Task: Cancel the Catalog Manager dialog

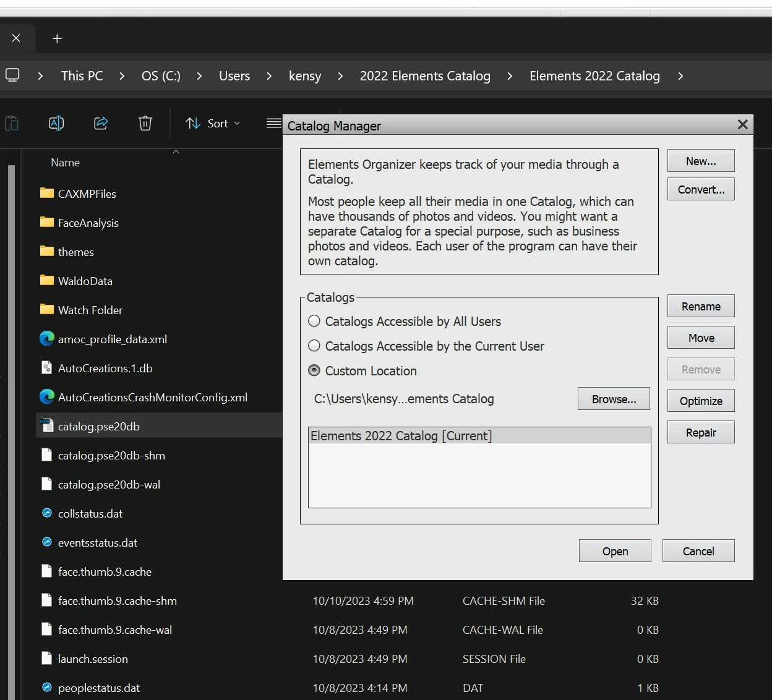Action: click(x=698, y=551)
